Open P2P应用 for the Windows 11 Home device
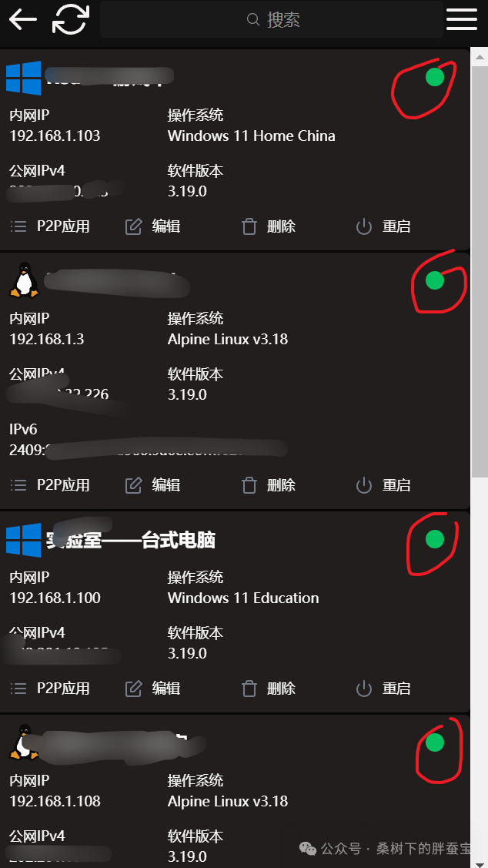Screen dimensions: 488x868 coord(50,226)
